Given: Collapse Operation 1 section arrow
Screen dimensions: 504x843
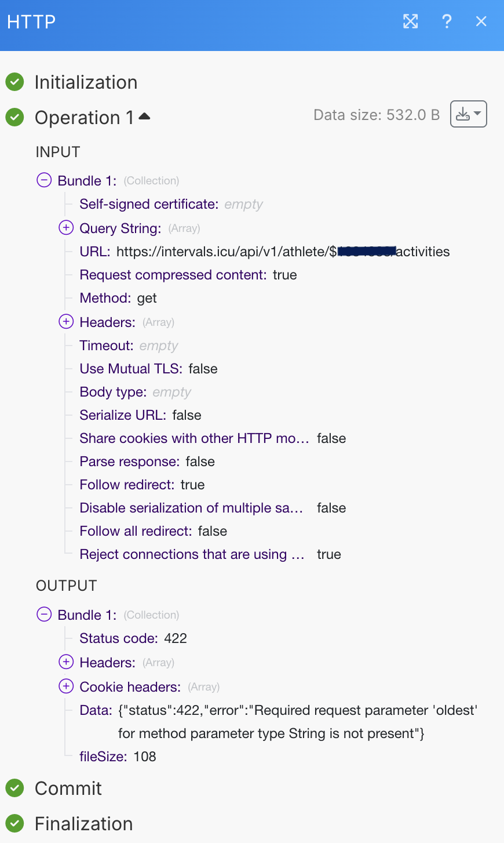Looking at the screenshot, I should click(144, 117).
